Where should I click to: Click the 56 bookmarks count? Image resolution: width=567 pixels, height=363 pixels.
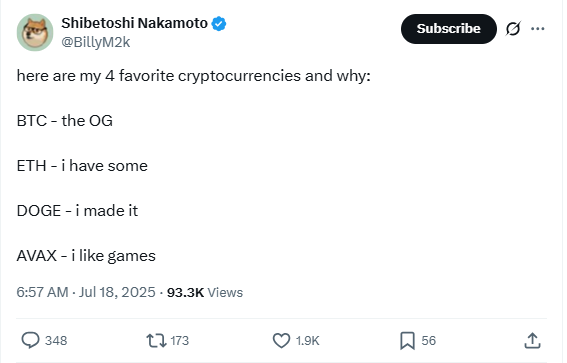click(x=429, y=341)
